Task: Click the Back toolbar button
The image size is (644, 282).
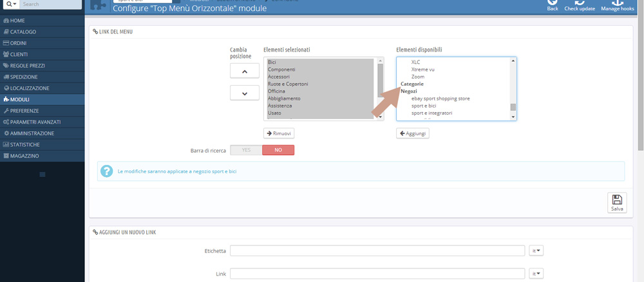Action: click(553, 5)
